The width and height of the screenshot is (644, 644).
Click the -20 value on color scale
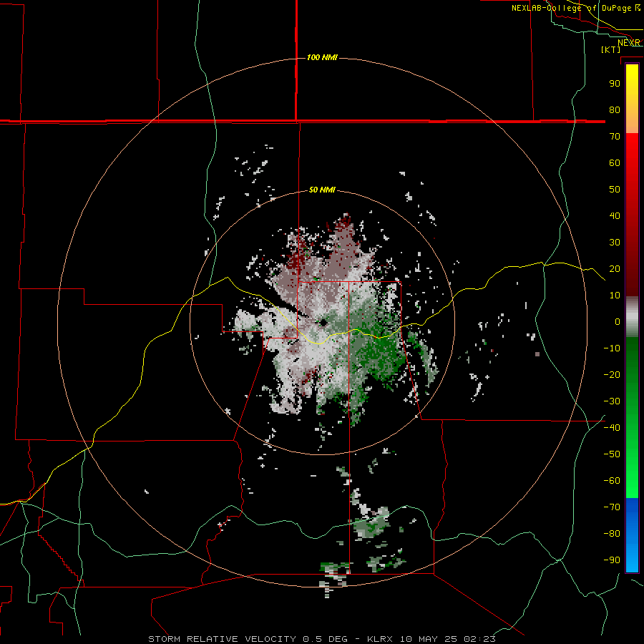[x=612, y=374]
